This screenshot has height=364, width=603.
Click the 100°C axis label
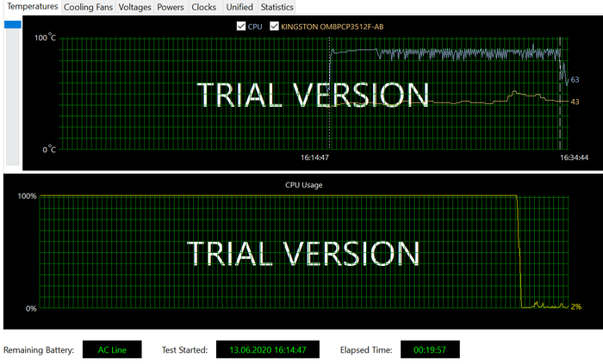coord(45,37)
